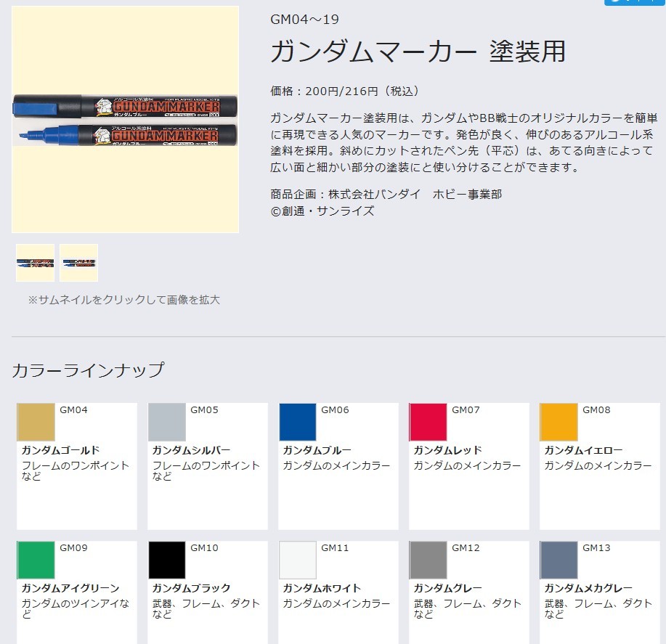Select the second product thumbnail image
Viewport: 666px width, 644px height.
[78, 263]
